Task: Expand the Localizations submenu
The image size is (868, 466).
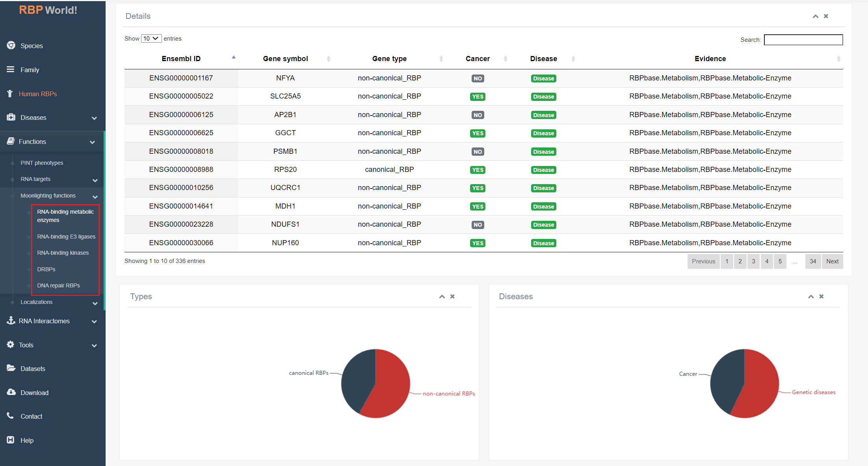Action: pos(95,303)
